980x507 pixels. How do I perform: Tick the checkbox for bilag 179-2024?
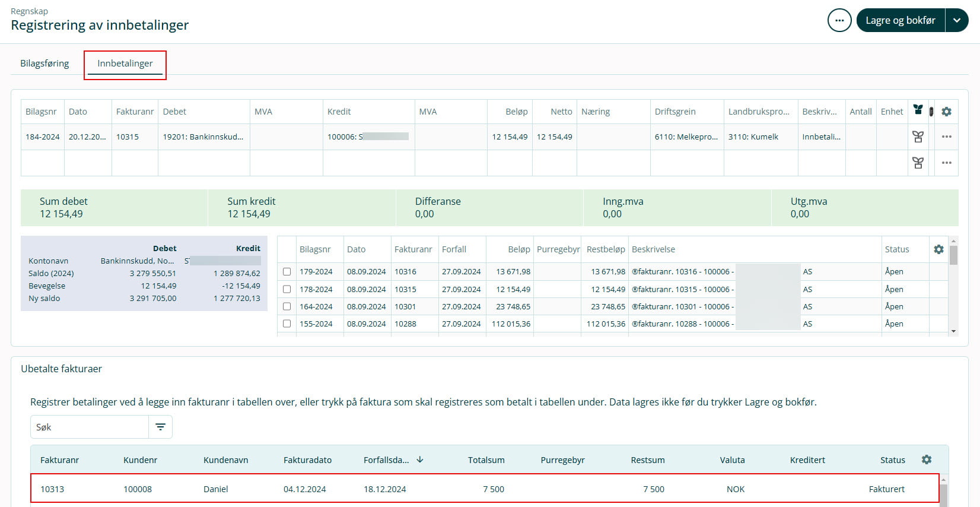coord(287,272)
